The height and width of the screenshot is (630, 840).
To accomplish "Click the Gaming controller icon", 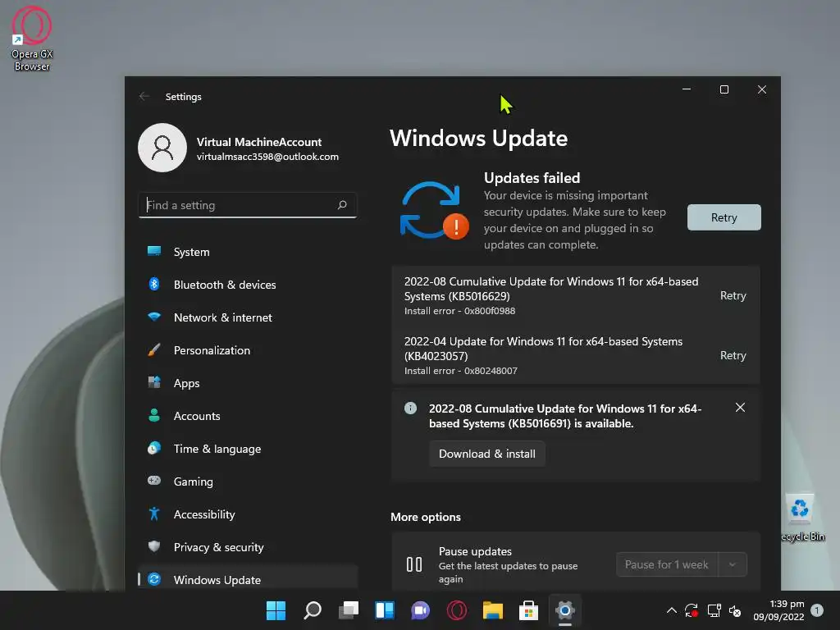I will (x=154, y=481).
